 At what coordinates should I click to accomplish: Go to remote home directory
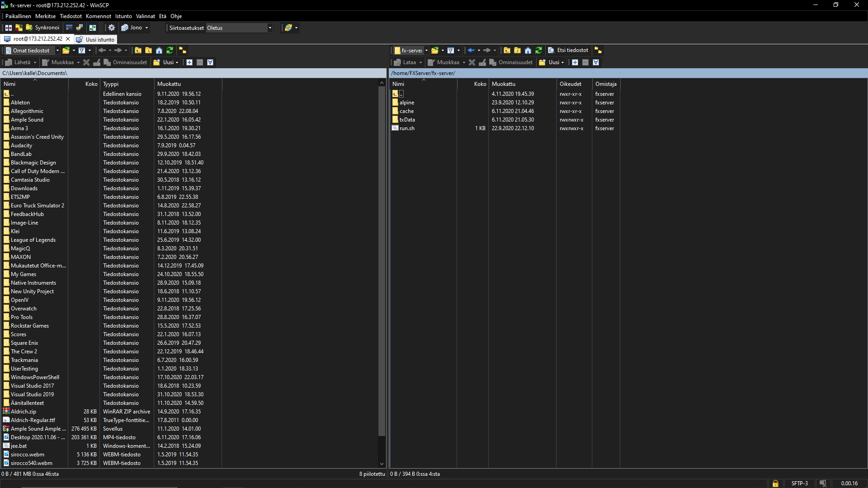[528, 50]
